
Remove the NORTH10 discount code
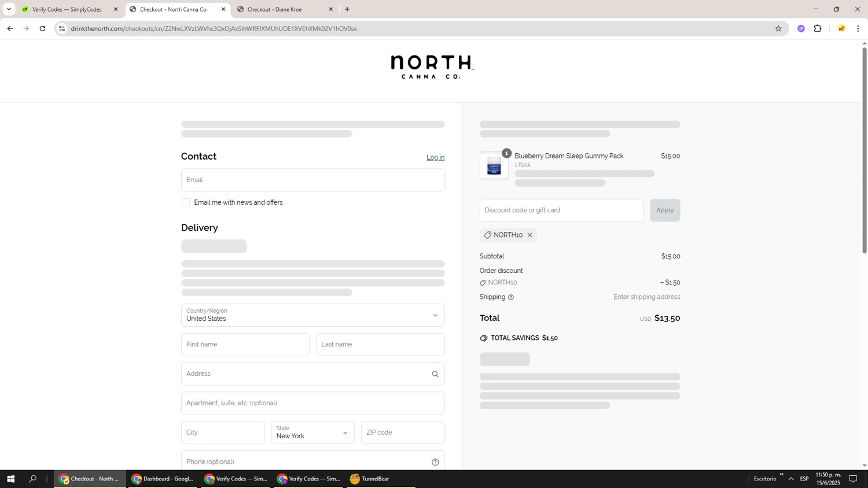point(529,235)
